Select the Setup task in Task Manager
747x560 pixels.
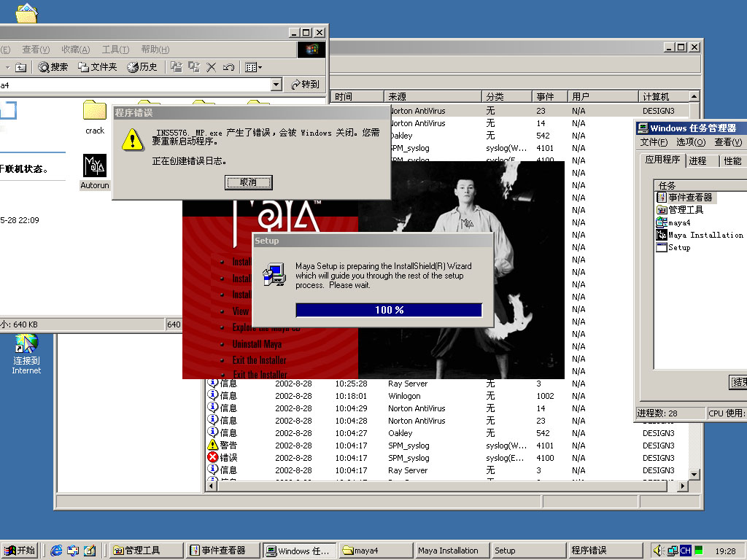[673, 247]
